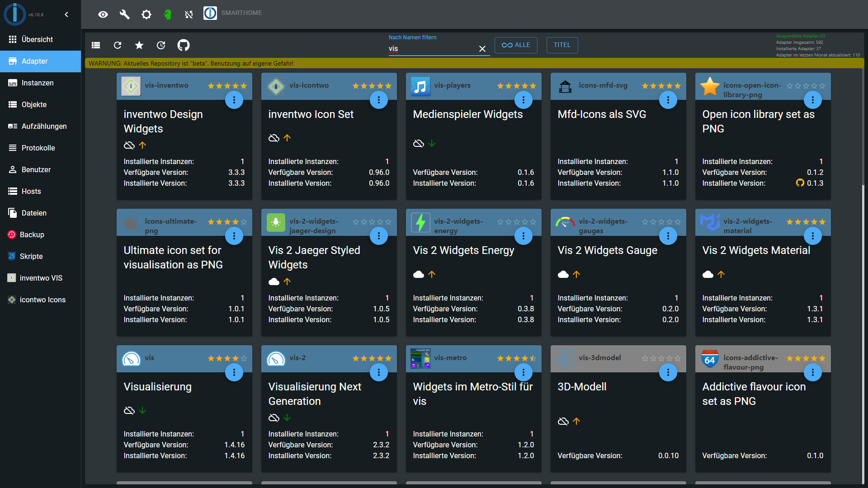Viewport: 868px width, 488px height.
Task: Switch theme with the brightness icon
Action: coord(146,14)
